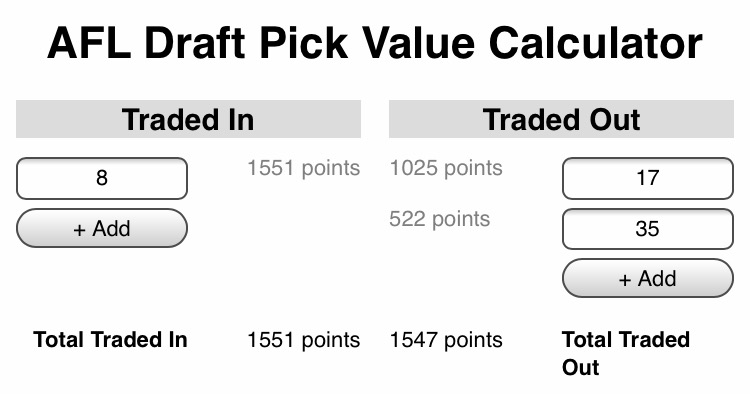750x394 pixels.
Task: Click the Traded Out column header
Action: click(x=562, y=119)
